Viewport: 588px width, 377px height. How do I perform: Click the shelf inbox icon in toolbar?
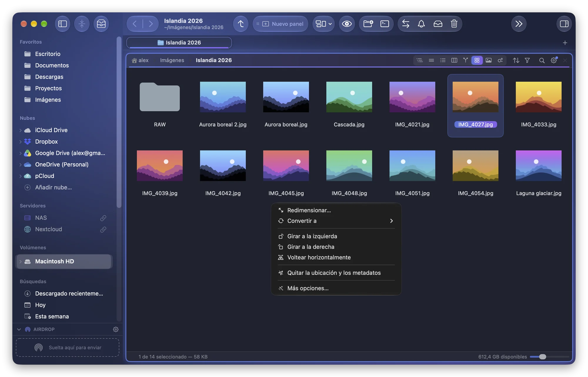tap(101, 24)
